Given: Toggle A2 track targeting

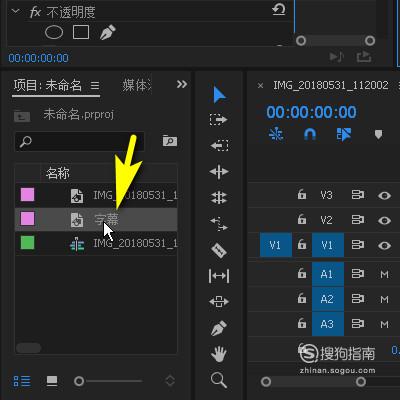Looking at the screenshot, I should pyautogui.click(x=328, y=299).
